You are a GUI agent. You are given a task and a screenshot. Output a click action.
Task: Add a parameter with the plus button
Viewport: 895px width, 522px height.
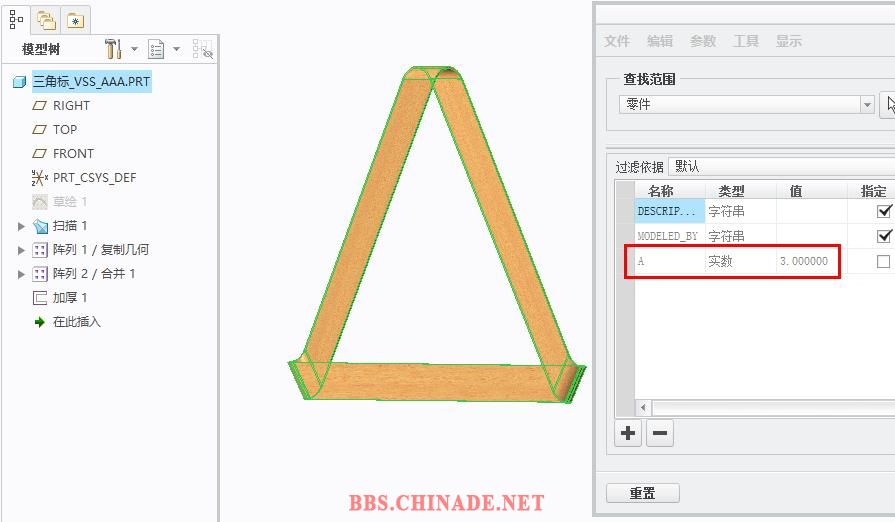click(x=628, y=433)
